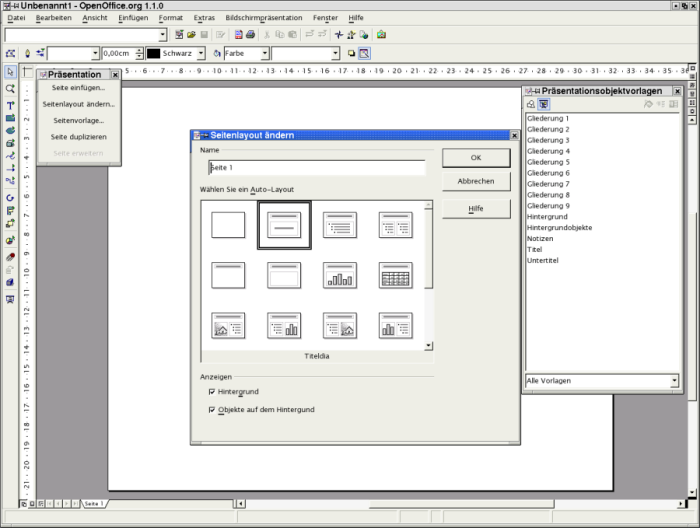Open the Bildschirmpräsentation menu
Viewport: 700px width, 528px height.
(x=264, y=18)
